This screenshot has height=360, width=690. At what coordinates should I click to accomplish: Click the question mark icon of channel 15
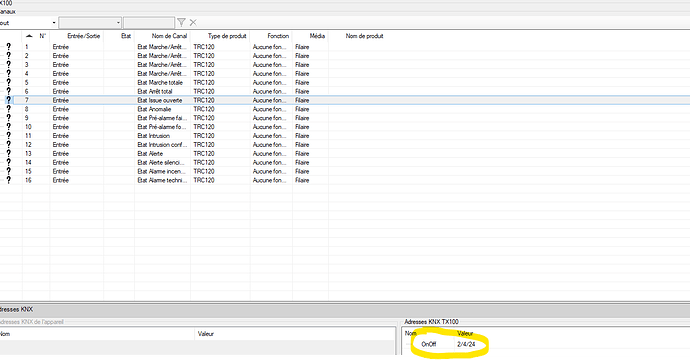click(8, 171)
